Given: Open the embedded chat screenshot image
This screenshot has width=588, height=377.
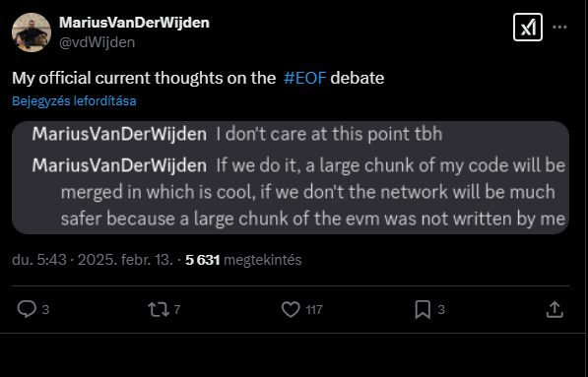Looking at the screenshot, I should click(291, 177).
